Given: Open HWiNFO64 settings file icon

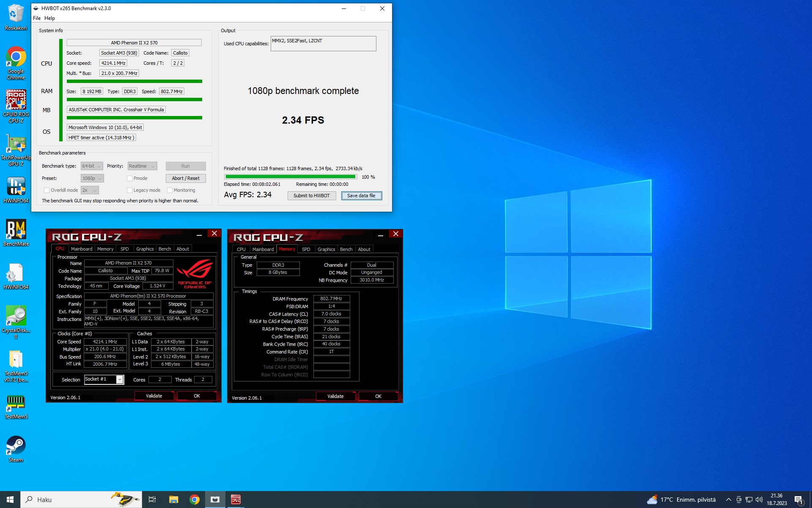Looking at the screenshot, I should pyautogui.click(x=16, y=276).
